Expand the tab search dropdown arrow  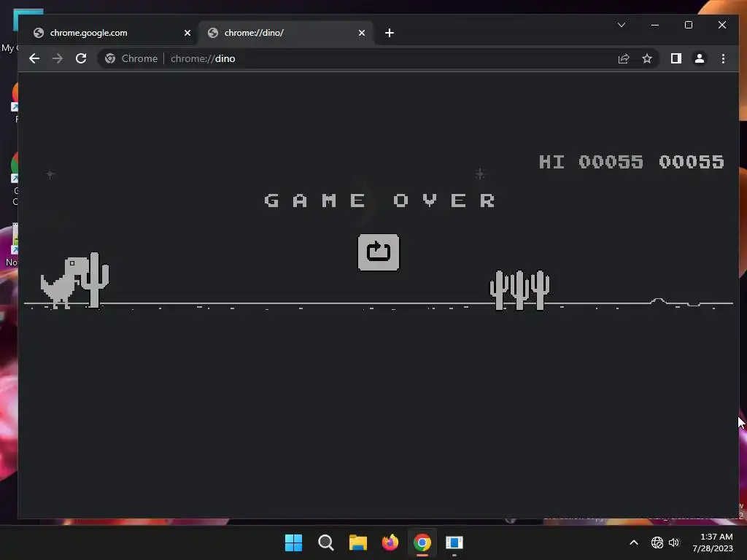coord(622,25)
